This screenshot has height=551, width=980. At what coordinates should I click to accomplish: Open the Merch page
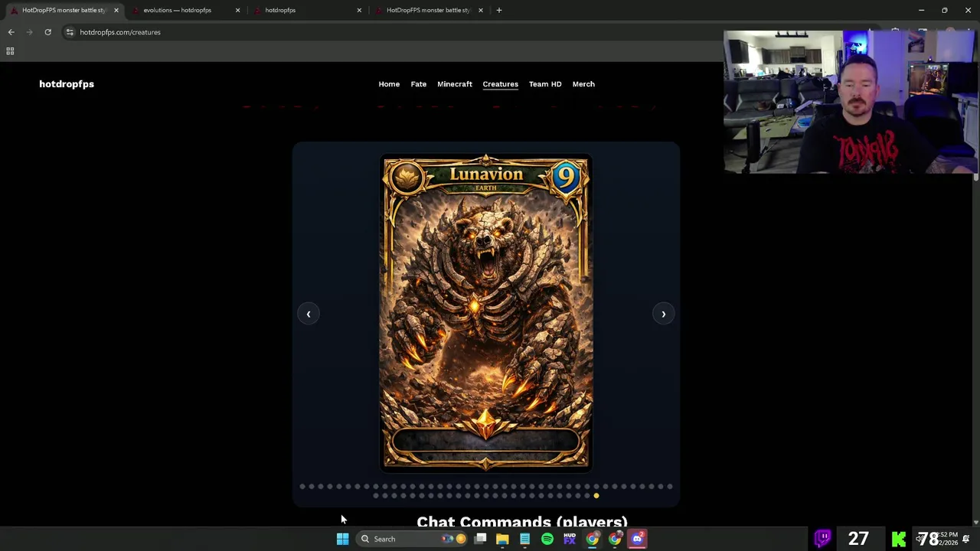click(x=583, y=84)
